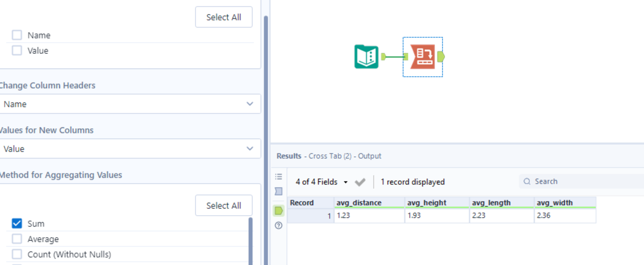Image resolution: width=644 pixels, height=265 pixels.
Task: Click the top Select All button
Action: (x=223, y=17)
